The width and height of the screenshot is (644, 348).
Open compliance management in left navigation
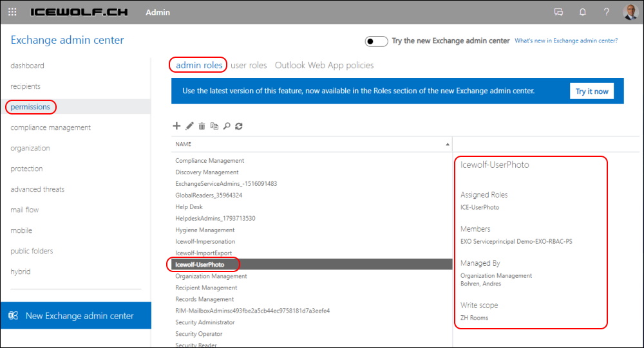pyautogui.click(x=50, y=127)
